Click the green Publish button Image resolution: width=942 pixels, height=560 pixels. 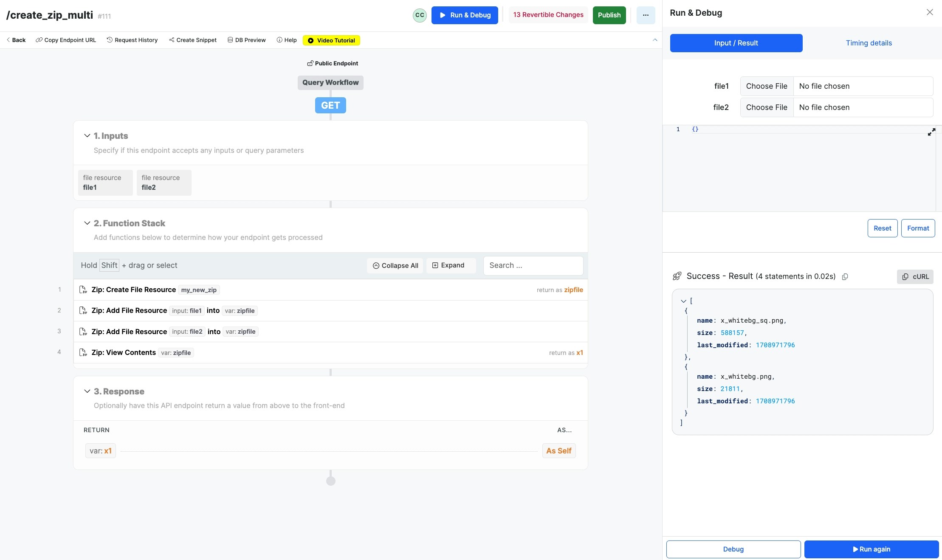click(609, 15)
